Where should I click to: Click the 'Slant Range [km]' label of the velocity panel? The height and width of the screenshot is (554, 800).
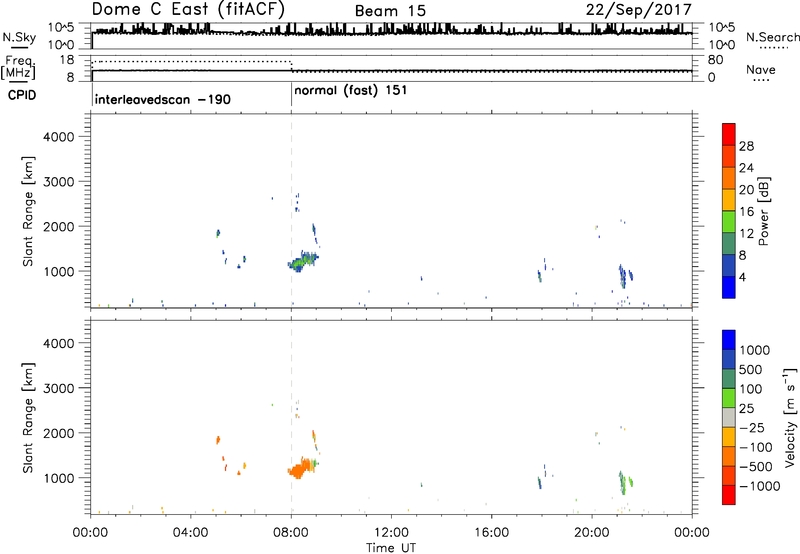coord(28,418)
